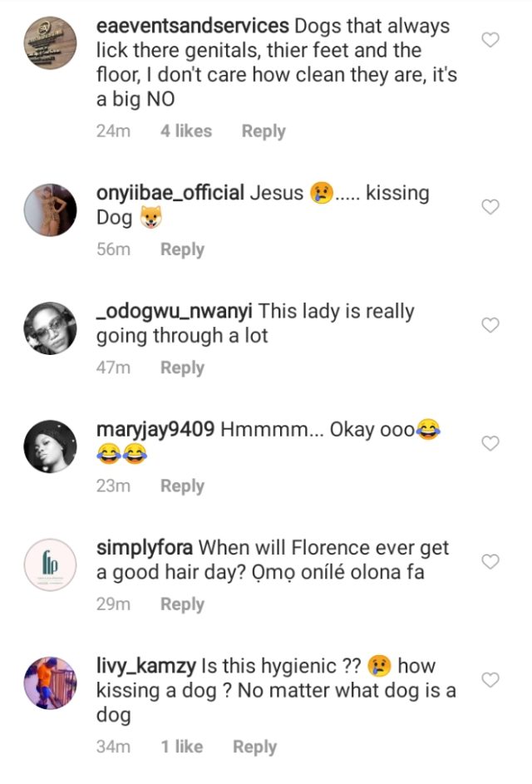Reply to maryjay9409's comment
Screen dimensions: 532x784
click(182, 486)
